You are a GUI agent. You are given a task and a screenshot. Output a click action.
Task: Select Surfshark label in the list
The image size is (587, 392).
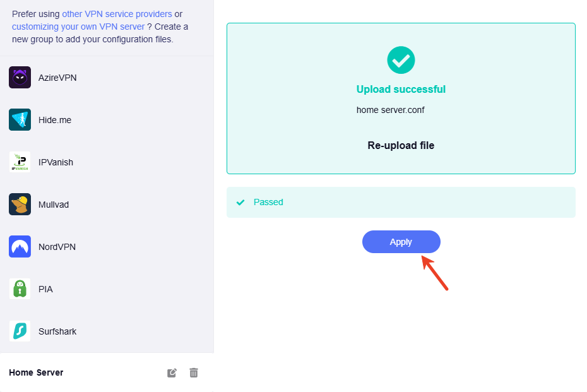[57, 331]
